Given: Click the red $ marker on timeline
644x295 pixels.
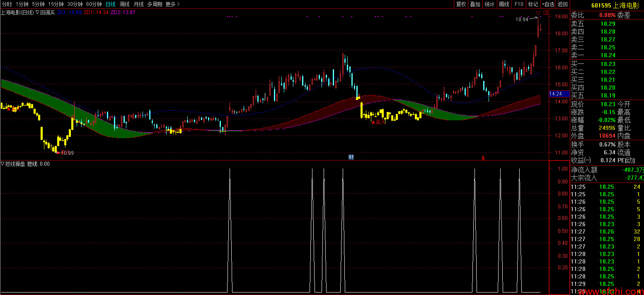Looking at the screenshot, I should tap(483, 158).
